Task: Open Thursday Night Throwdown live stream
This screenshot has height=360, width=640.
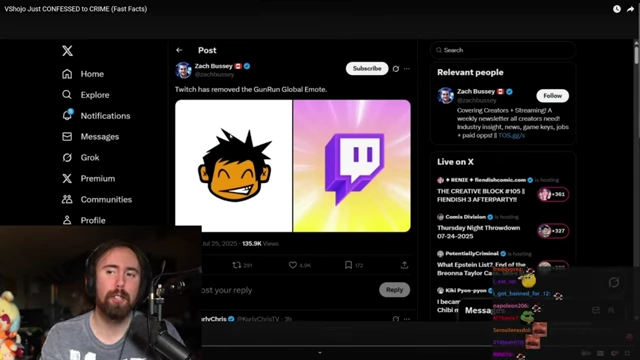Action: [x=478, y=232]
